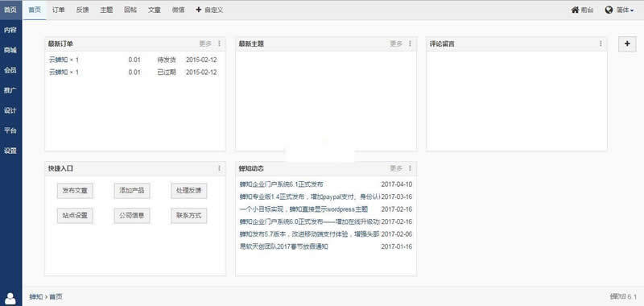Viewport: 644px width, 306px height.
Task: Add a new dashboard block with plus button
Action: point(627,44)
